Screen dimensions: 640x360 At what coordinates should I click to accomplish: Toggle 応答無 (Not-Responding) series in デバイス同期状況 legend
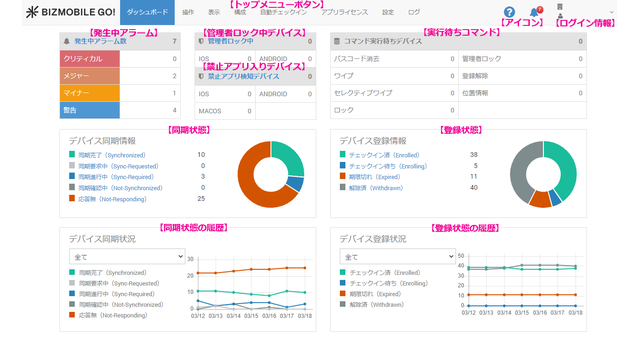point(108,315)
